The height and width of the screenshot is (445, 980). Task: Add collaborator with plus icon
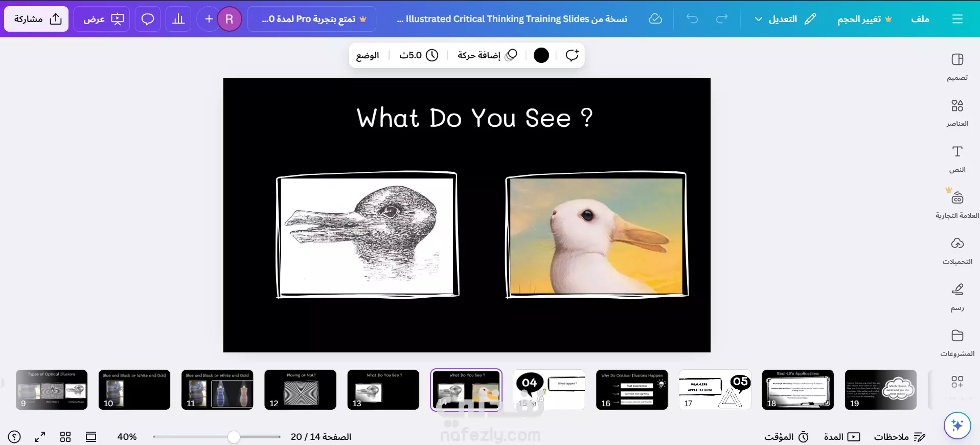209,19
